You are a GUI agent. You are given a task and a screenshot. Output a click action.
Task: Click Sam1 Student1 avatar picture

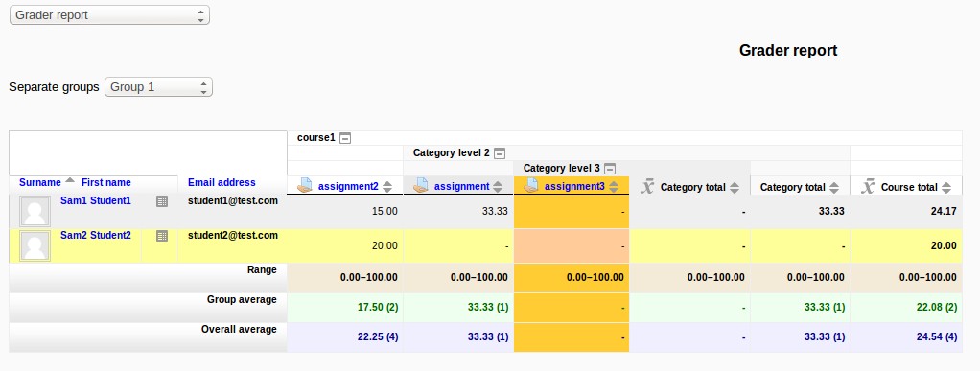(x=35, y=211)
